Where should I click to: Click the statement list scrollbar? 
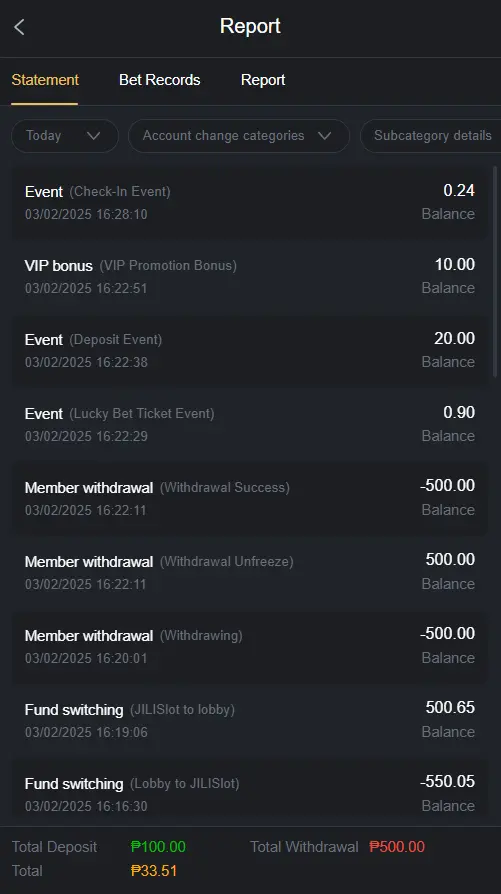(x=495, y=271)
